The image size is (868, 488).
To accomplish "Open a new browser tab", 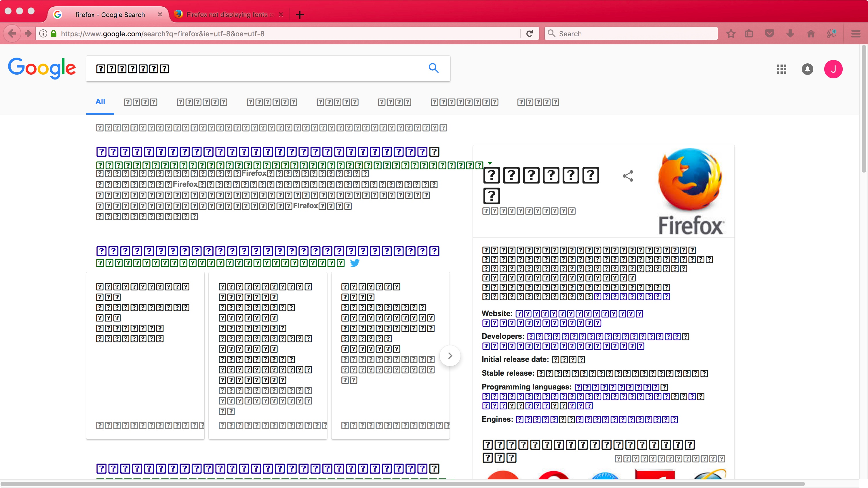I will [300, 14].
